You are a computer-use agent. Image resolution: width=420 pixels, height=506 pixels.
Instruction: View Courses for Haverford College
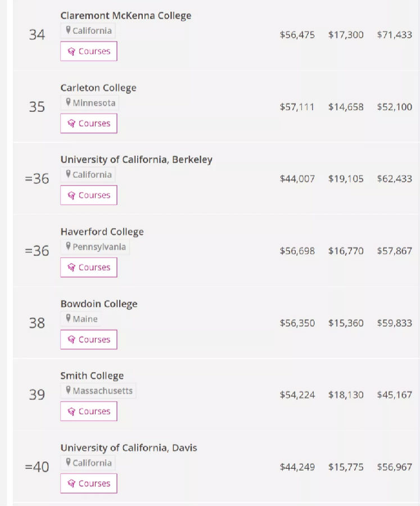(89, 268)
